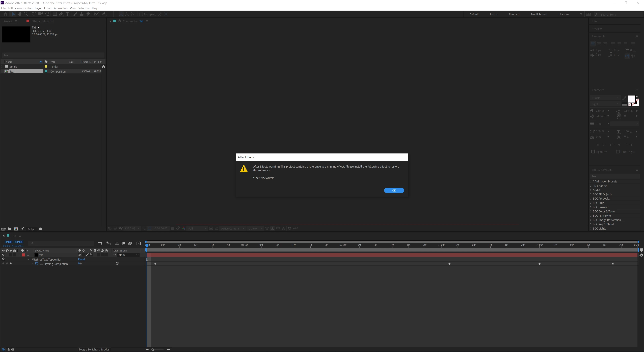Click Reset for the missing Text Typewriter effect
The height and width of the screenshot is (352, 644).
(x=81, y=259)
